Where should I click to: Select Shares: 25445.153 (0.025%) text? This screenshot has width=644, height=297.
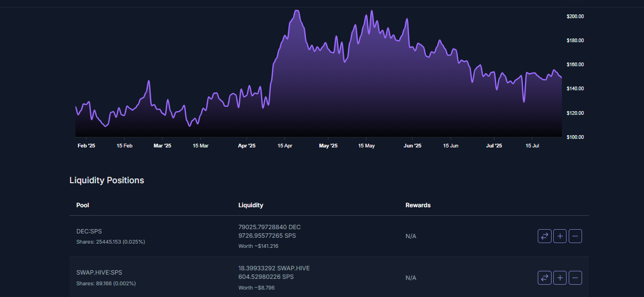[111, 242]
